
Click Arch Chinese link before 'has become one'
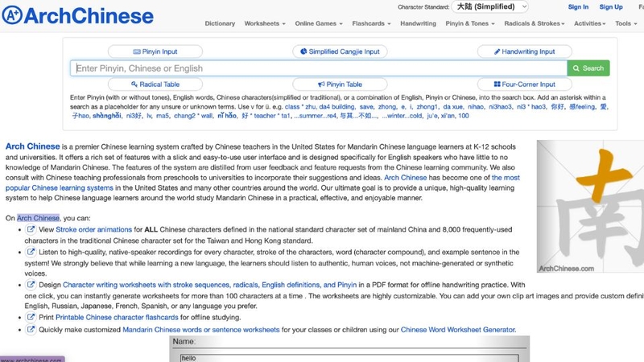point(406,178)
